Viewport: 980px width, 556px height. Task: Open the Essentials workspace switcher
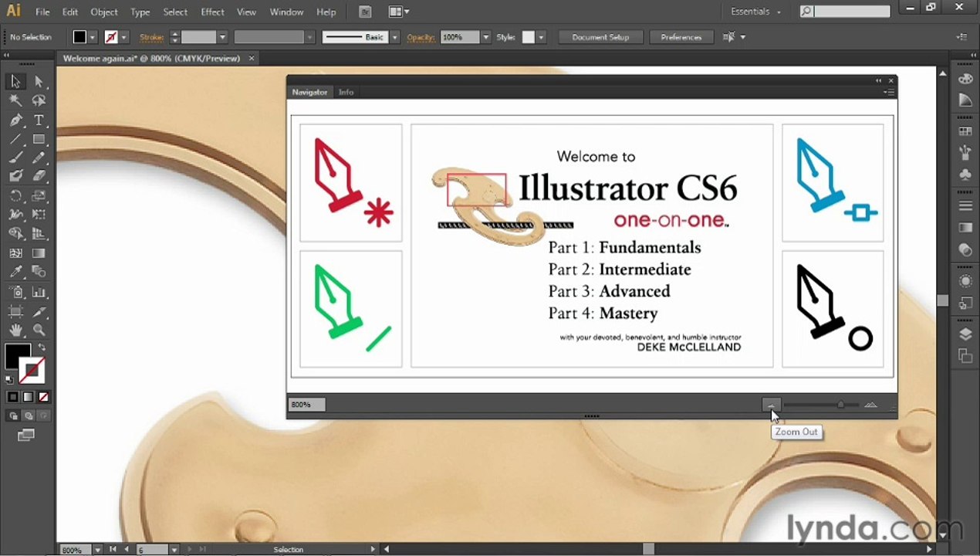(755, 12)
